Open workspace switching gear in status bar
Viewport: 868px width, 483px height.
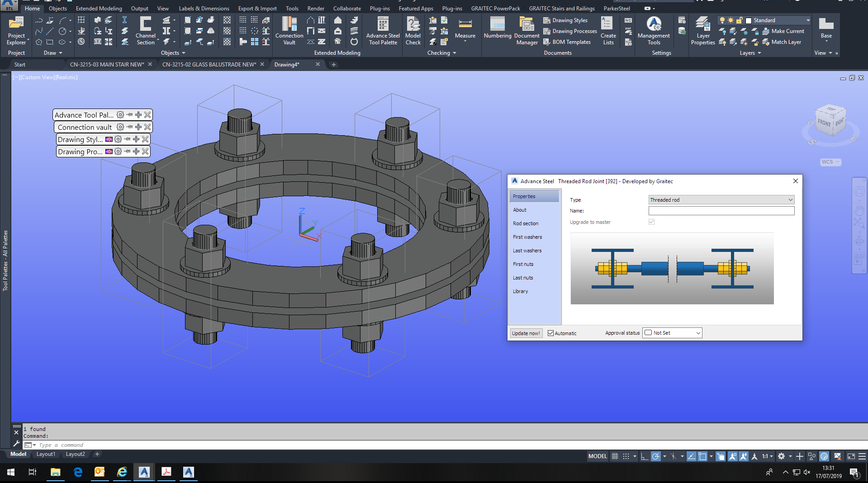(x=781, y=456)
